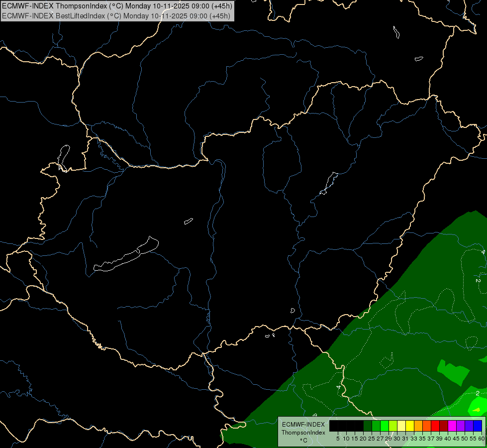Click the legend scale value 30

click(x=397, y=439)
